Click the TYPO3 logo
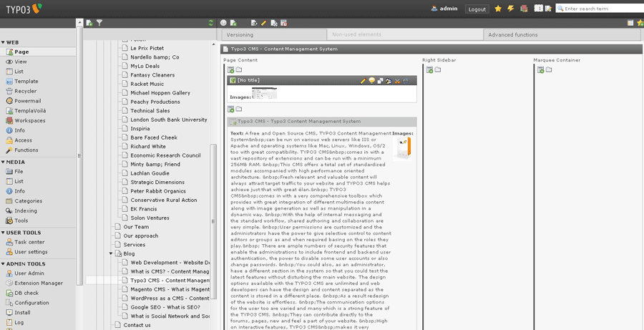Viewport: 644px width, 330px height. (24, 9)
